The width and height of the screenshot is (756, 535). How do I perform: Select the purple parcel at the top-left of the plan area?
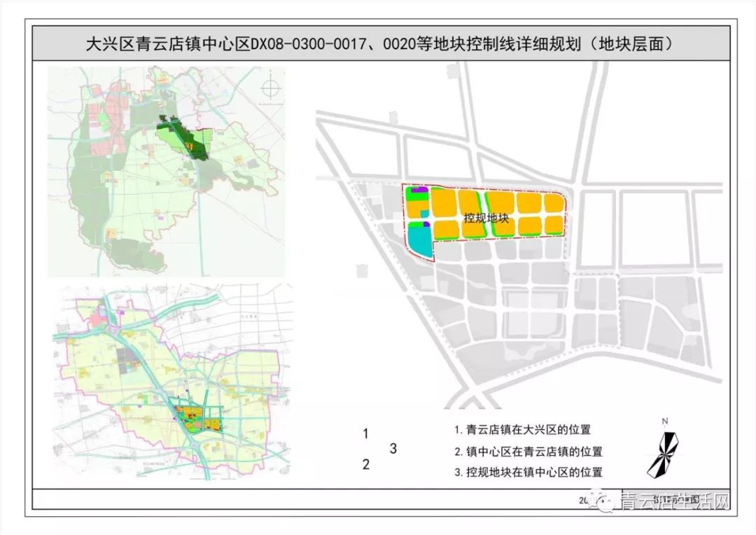(420, 190)
